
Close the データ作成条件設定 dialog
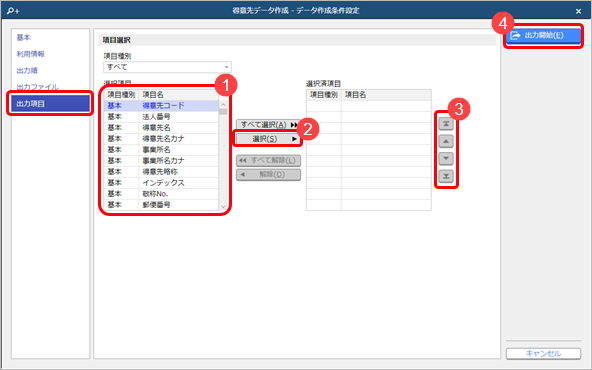coord(578,11)
